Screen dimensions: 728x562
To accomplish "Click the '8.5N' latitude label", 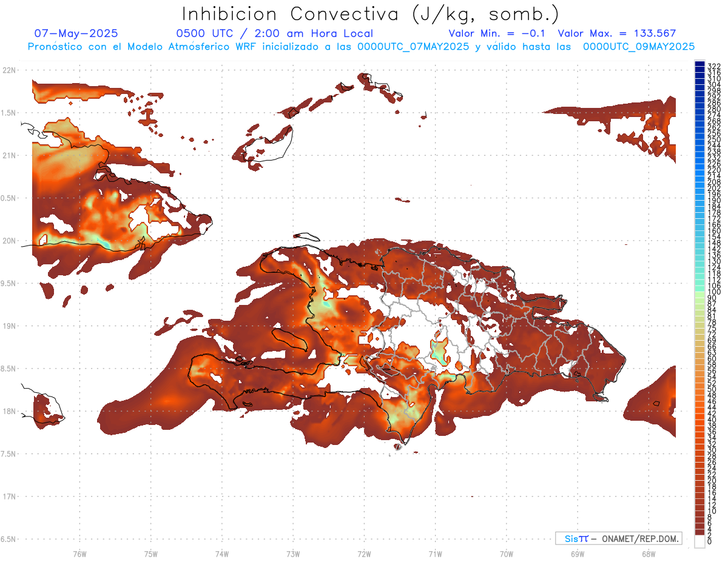I will [8, 369].
